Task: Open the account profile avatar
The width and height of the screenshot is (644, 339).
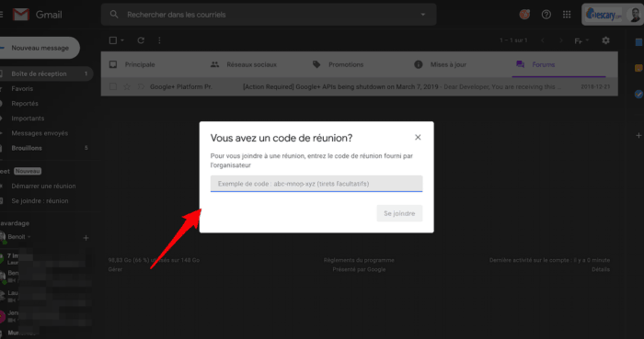Action: point(635,15)
